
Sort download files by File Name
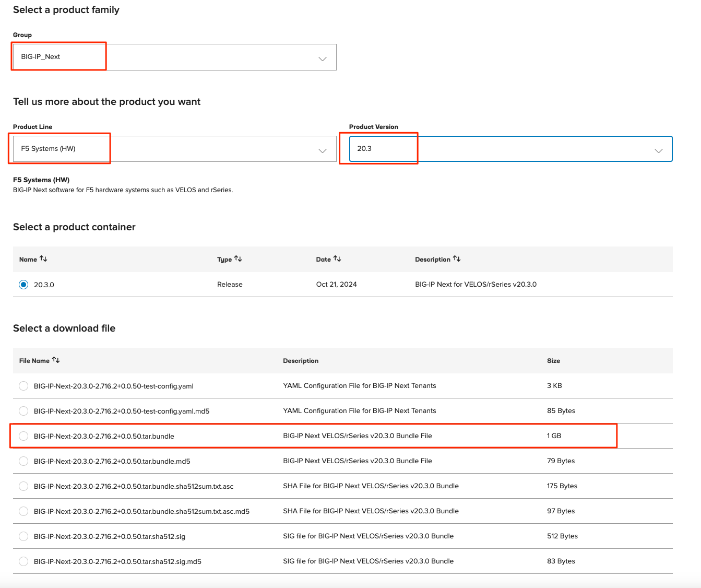[56, 360]
